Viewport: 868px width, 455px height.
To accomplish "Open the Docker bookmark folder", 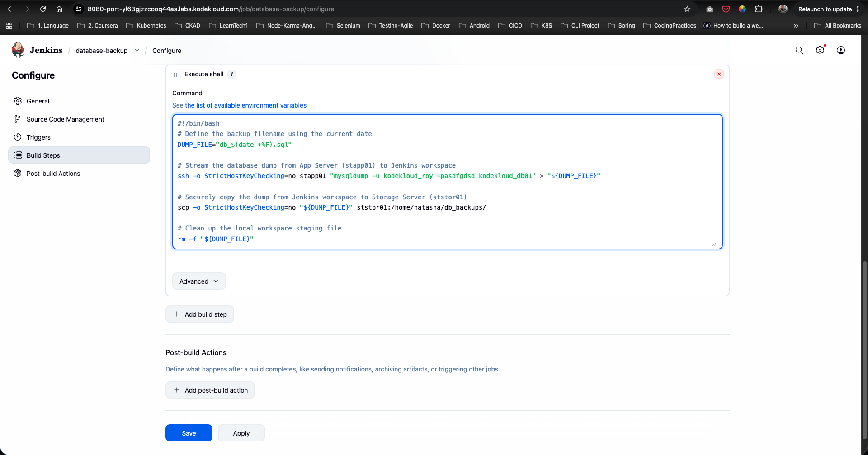I will (x=436, y=26).
